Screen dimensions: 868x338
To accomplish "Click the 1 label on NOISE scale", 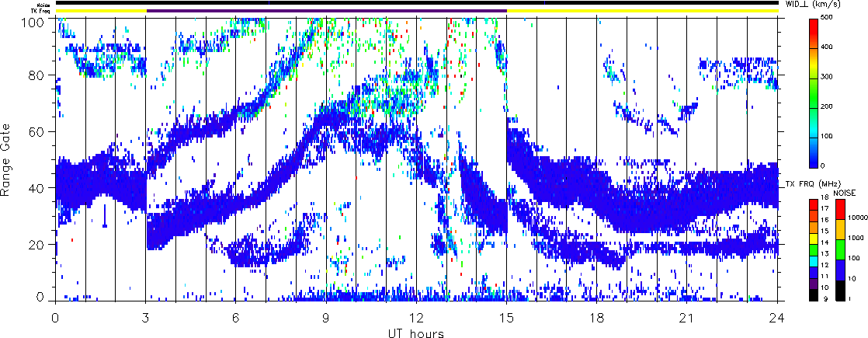I will point(849,299).
